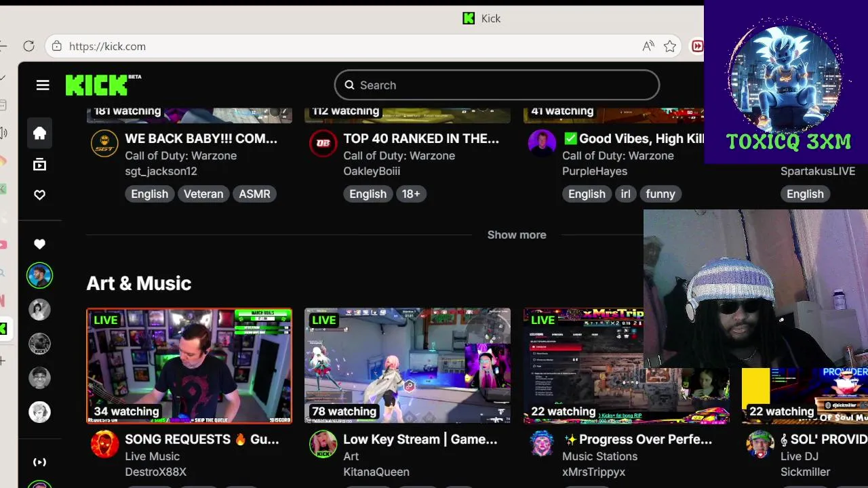This screenshot has height=488, width=868.
Task: Open xMrsTrippyx channel avatar
Action: click(542, 444)
